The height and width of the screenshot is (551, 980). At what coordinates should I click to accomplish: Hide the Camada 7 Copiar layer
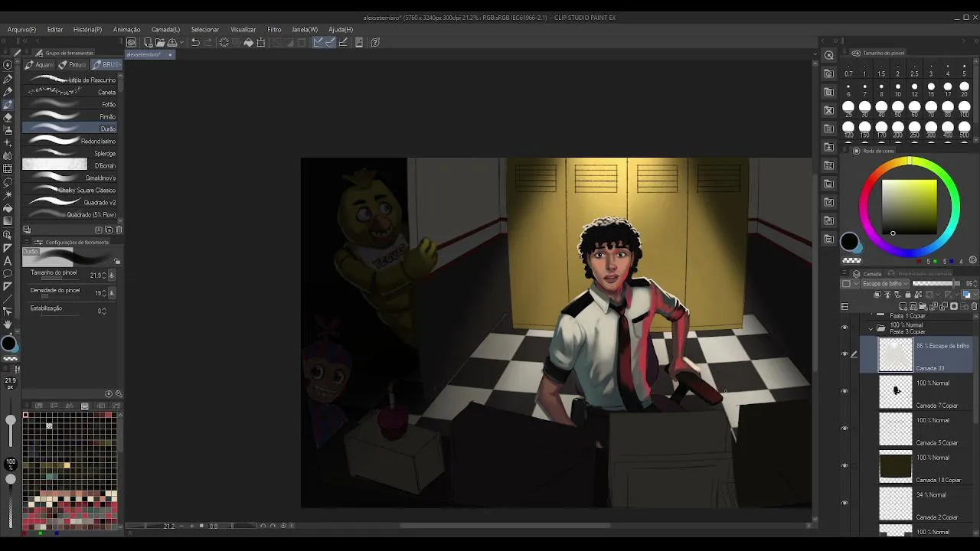(x=844, y=391)
